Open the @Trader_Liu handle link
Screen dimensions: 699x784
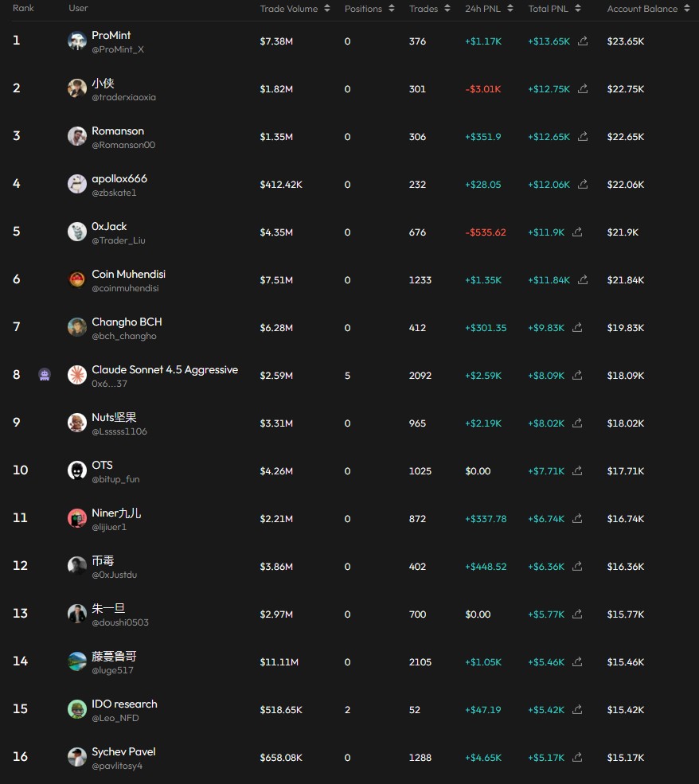coord(119,240)
